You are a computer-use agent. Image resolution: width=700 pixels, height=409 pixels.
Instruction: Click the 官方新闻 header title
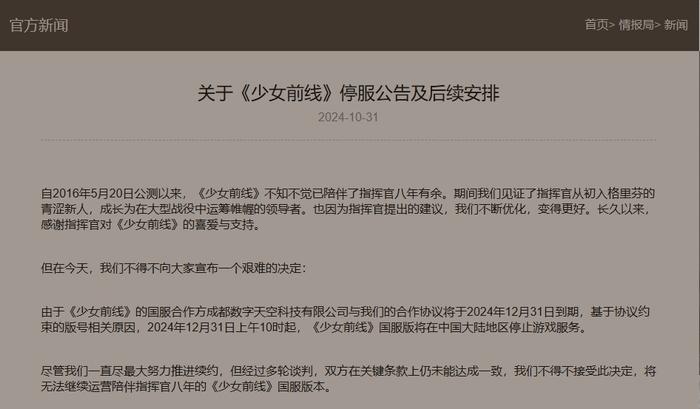(39, 25)
